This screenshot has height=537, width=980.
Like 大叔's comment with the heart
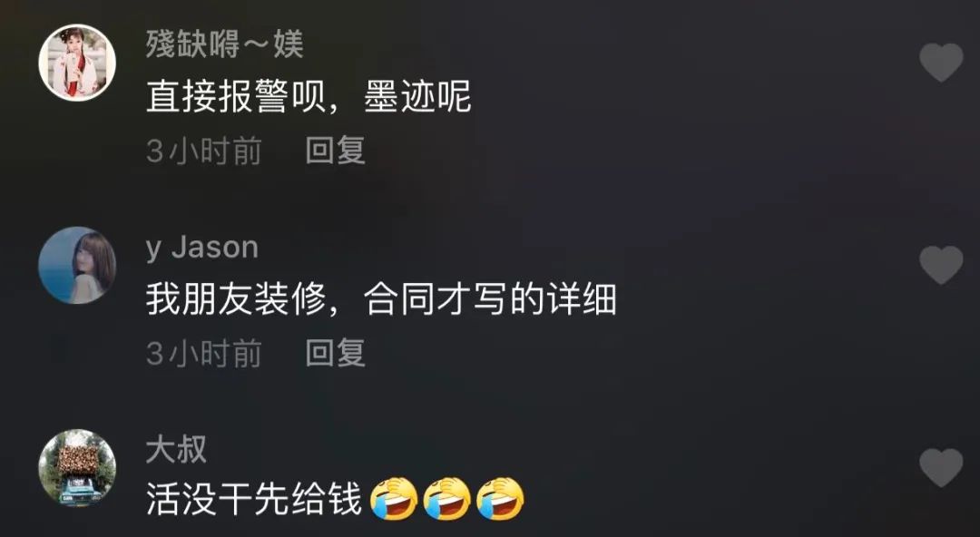(941, 468)
